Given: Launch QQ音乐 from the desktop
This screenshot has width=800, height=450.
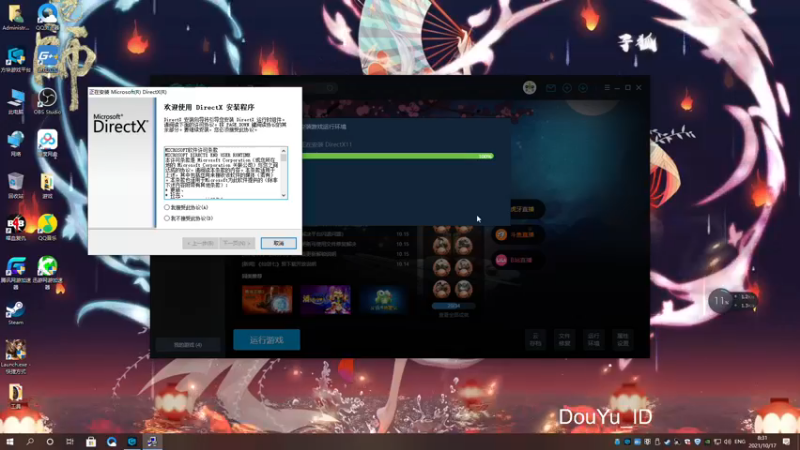Looking at the screenshot, I should point(47,228).
